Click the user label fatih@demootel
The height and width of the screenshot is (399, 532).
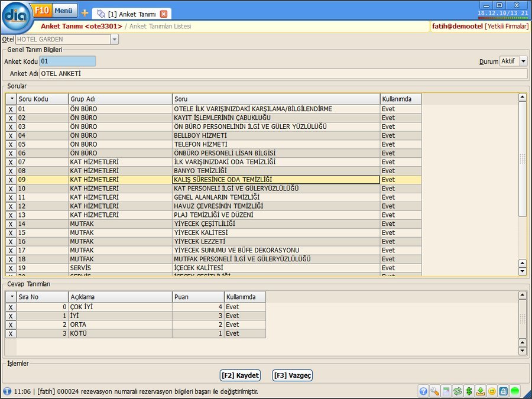click(457, 26)
